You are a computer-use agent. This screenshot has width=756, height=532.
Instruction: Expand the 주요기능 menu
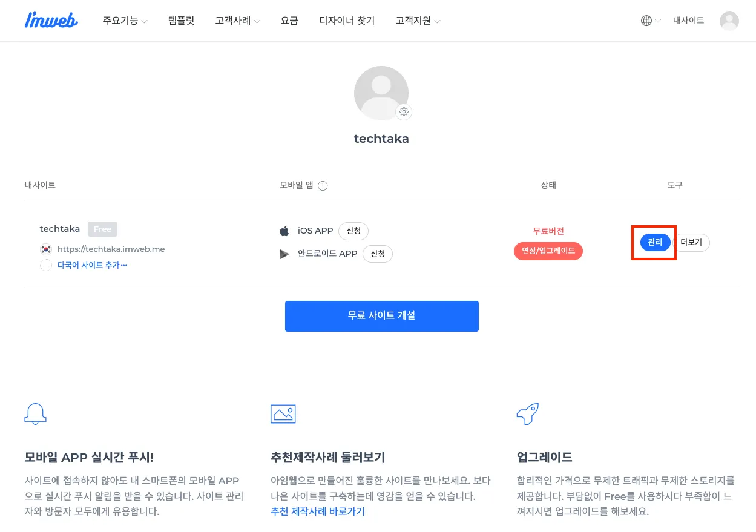[x=125, y=21]
